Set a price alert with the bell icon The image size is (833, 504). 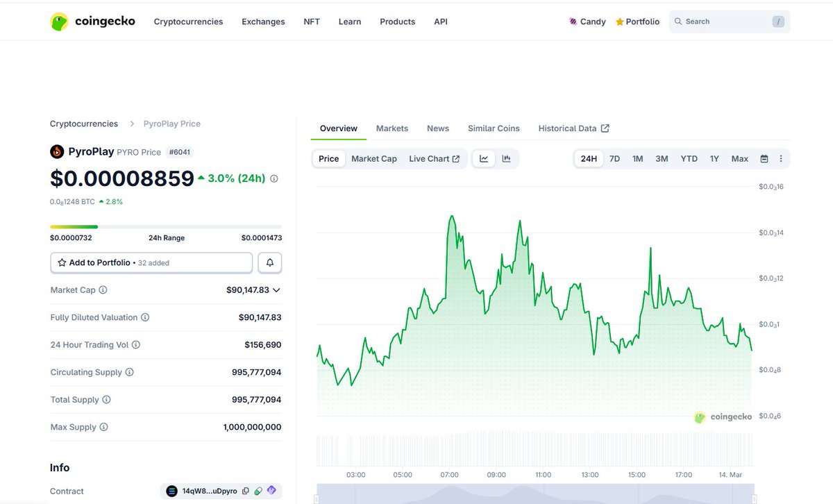click(269, 262)
